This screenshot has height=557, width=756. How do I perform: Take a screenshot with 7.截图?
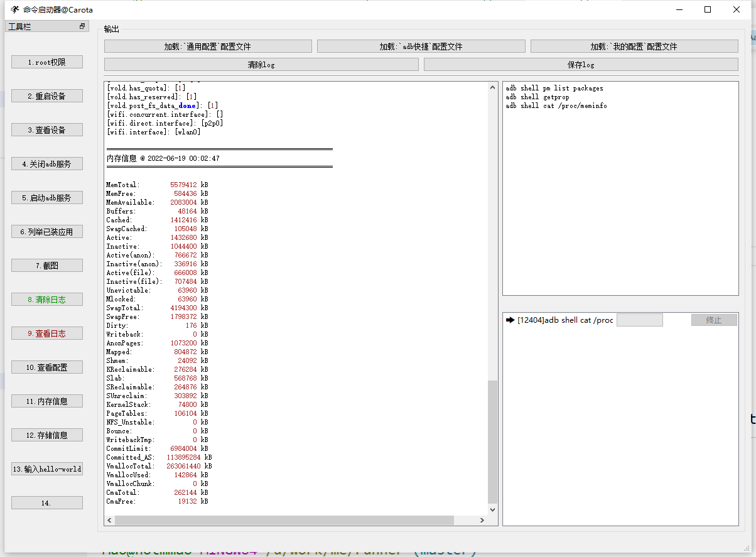pyautogui.click(x=46, y=265)
